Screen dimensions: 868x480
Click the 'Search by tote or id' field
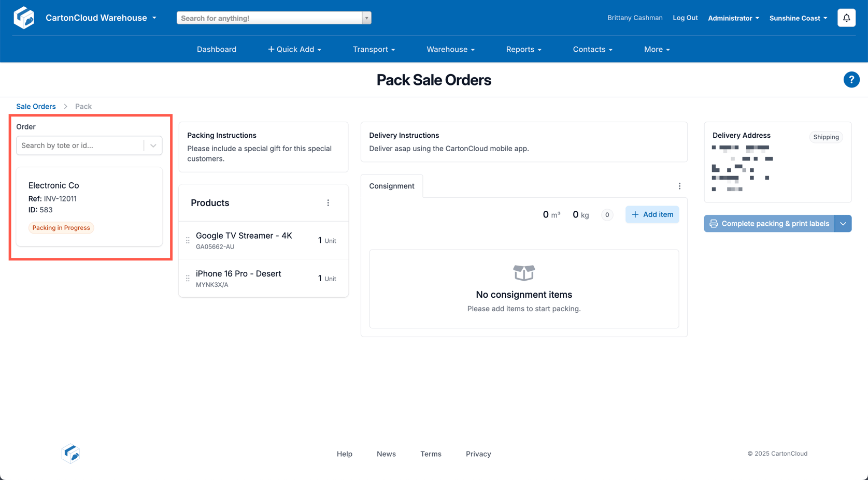(x=80, y=146)
